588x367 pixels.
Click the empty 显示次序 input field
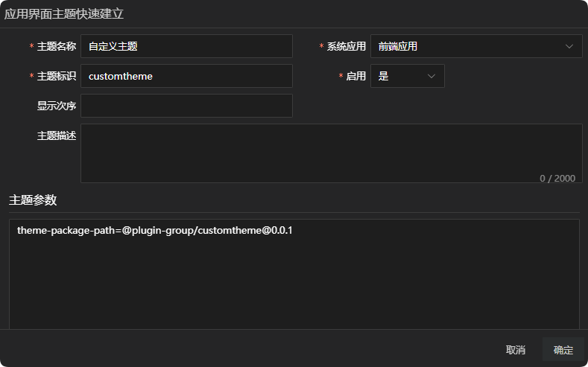point(186,106)
